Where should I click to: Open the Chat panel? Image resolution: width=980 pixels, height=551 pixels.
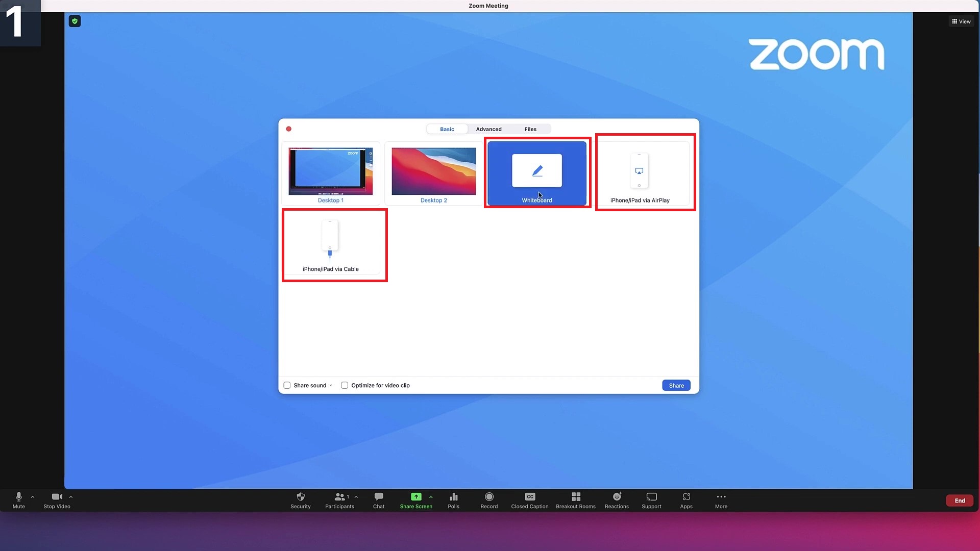[x=379, y=500]
